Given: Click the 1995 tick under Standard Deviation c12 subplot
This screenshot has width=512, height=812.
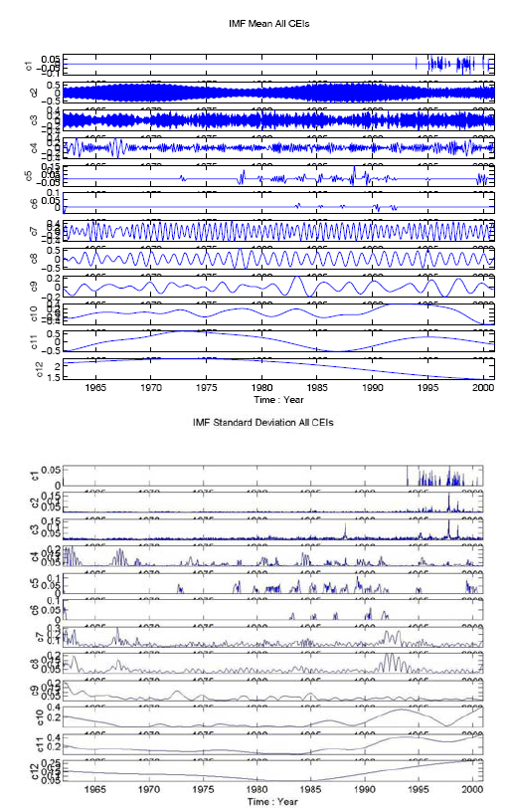Looking at the screenshot, I should pos(419,789).
